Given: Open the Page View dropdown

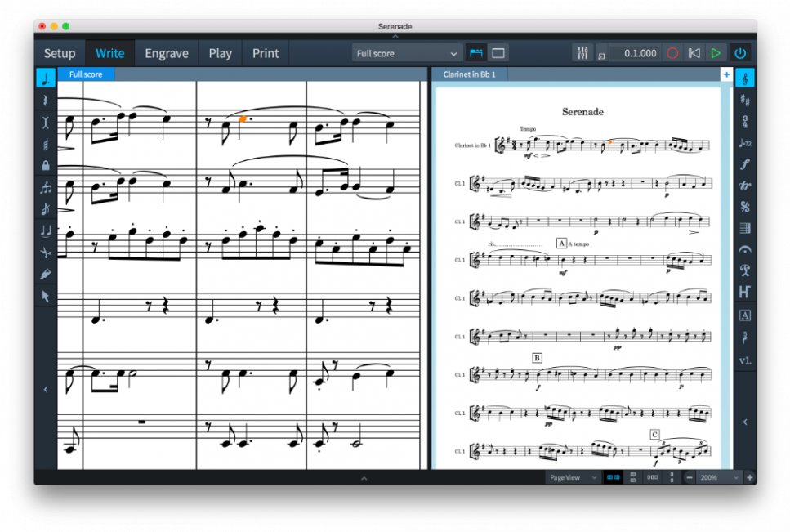Looking at the screenshot, I should (x=572, y=477).
